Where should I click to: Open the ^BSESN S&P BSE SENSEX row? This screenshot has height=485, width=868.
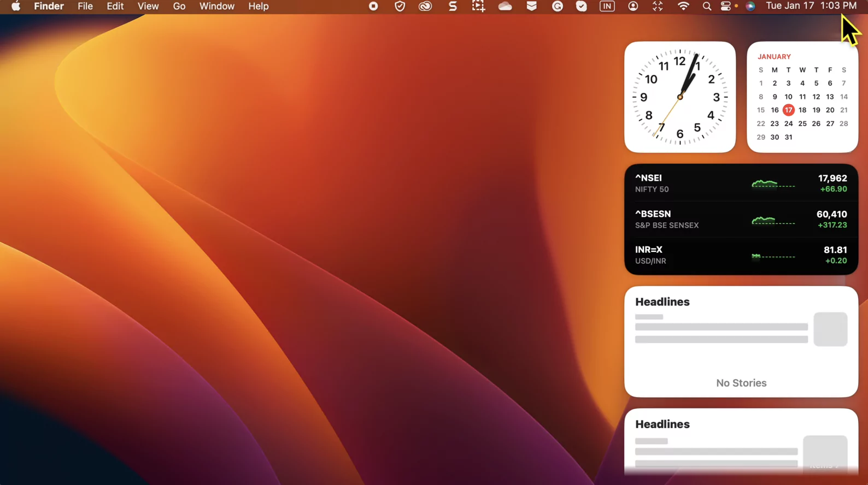pyautogui.click(x=741, y=220)
